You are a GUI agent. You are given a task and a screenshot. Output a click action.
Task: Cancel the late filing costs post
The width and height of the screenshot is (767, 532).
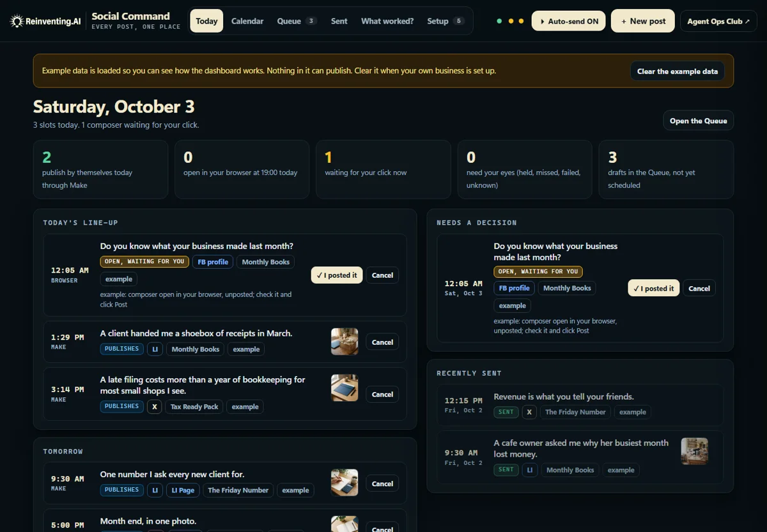382,395
